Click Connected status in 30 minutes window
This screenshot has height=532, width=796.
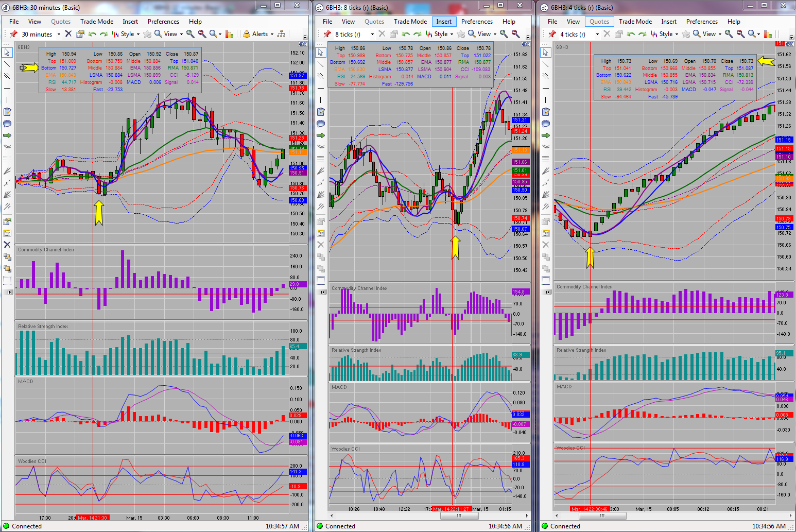click(26, 526)
